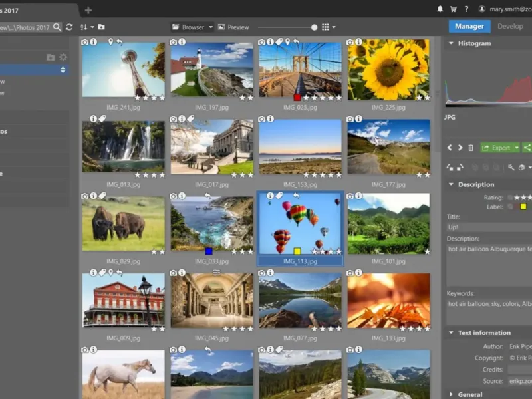The image size is (532, 399).
Task: Click the notifications bell icon
Action: 440,9
